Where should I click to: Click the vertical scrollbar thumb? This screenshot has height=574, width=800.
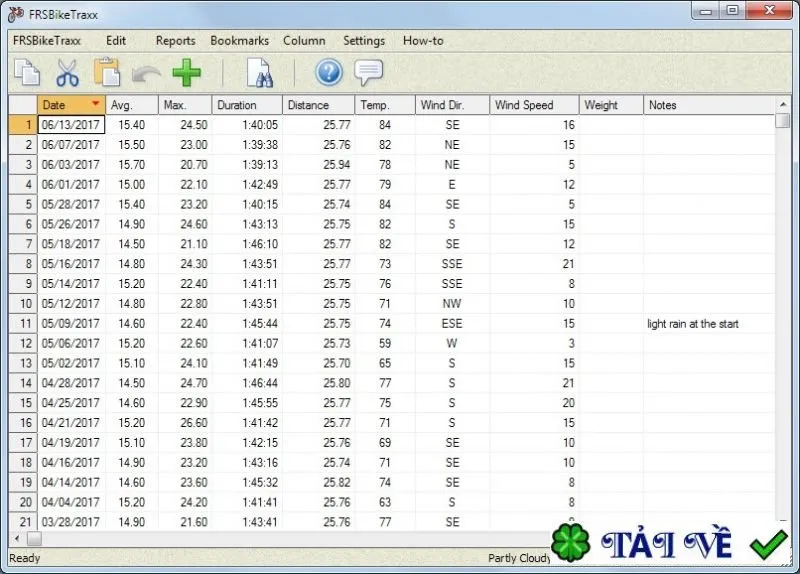pos(783,120)
